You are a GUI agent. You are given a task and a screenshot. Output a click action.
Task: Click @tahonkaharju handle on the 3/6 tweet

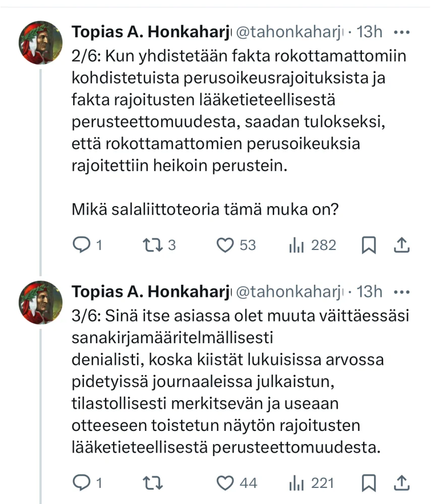(x=289, y=292)
